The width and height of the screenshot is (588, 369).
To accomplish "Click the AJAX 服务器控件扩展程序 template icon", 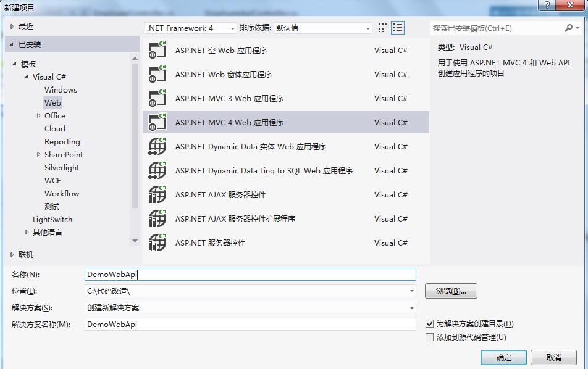I will (x=157, y=218).
